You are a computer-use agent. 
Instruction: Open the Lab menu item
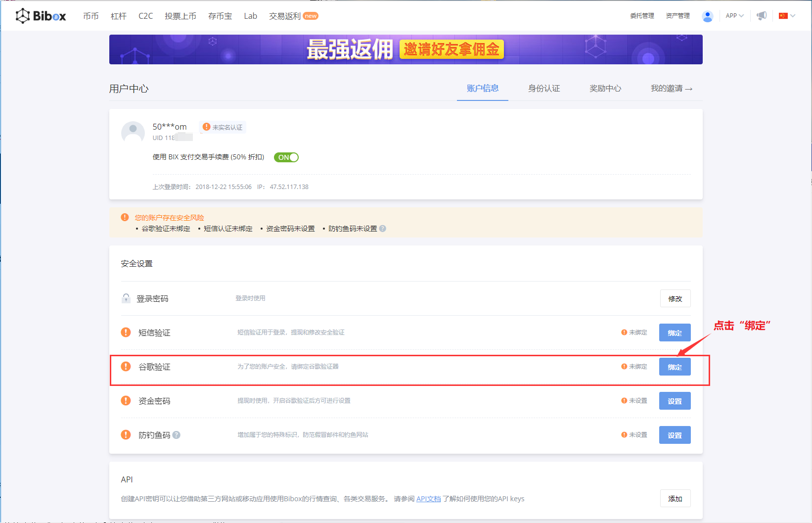(x=251, y=16)
